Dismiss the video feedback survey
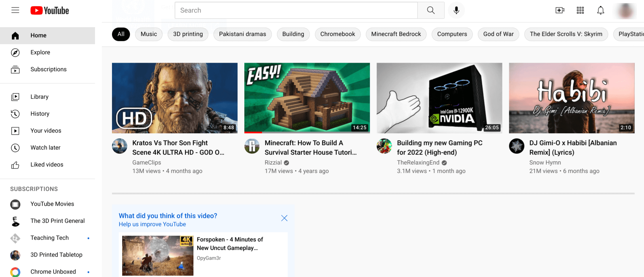 click(284, 218)
